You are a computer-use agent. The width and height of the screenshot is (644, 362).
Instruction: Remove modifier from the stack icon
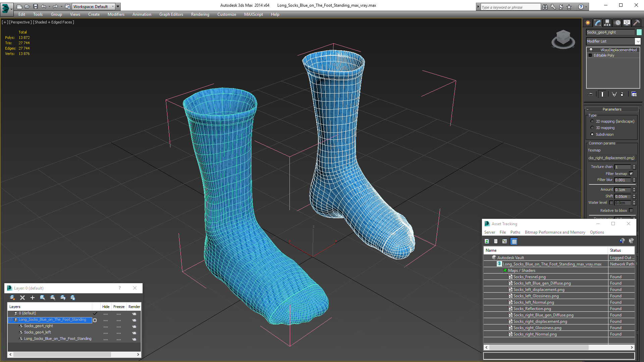coord(622,94)
